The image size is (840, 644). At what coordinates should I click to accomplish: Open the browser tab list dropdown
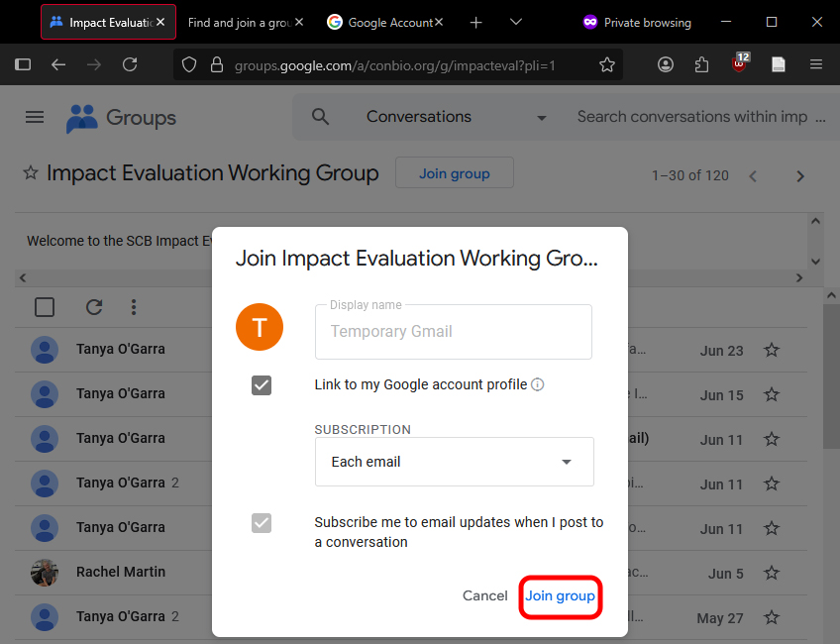[516, 22]
